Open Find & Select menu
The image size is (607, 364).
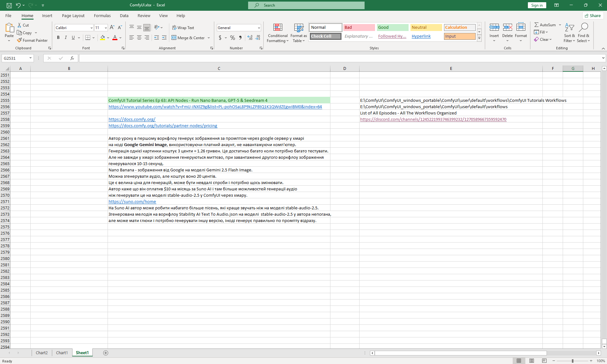coord(583,33)
